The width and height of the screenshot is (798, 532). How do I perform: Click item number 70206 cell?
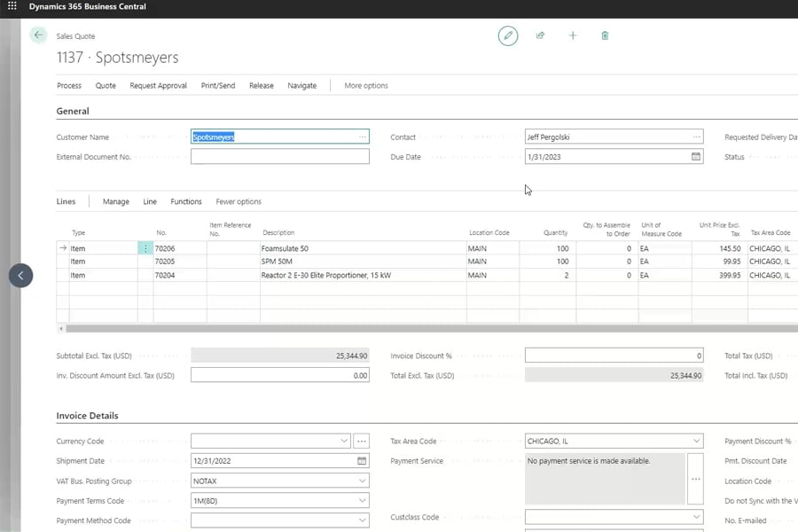tap(180, 248)
